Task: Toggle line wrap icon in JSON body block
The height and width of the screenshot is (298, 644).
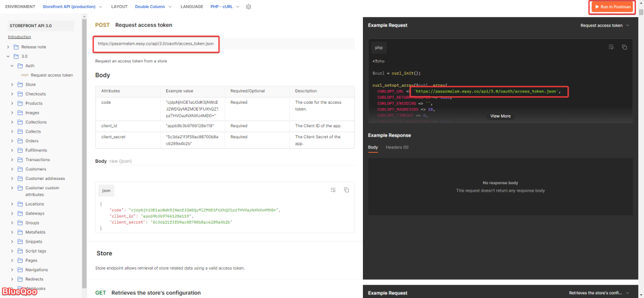Action: coord(333,190)
